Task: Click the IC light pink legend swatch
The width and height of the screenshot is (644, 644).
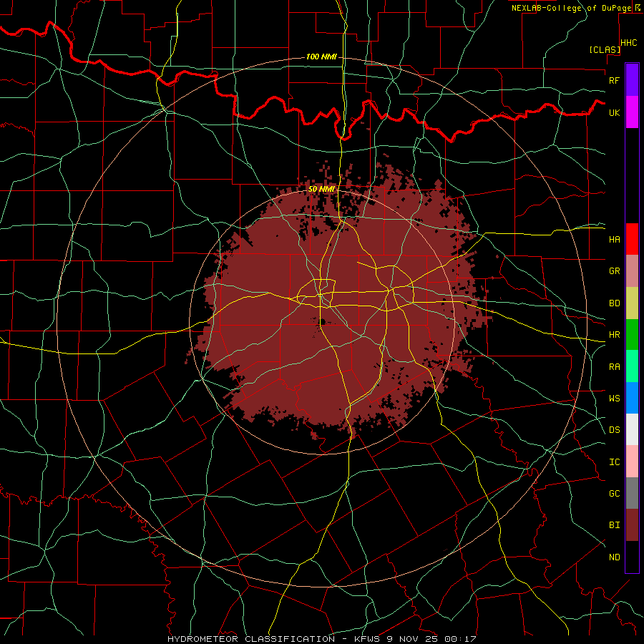Action: pyautogui.click(x=632, y=462)
